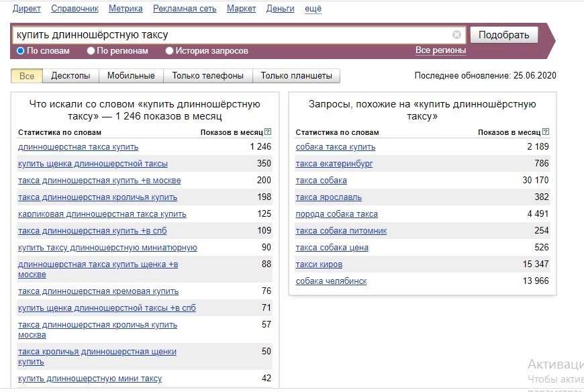Viewport: 584px width, 392px height.
Task: Open 'Директ' in top navigation
Action: tap(27, 9)
